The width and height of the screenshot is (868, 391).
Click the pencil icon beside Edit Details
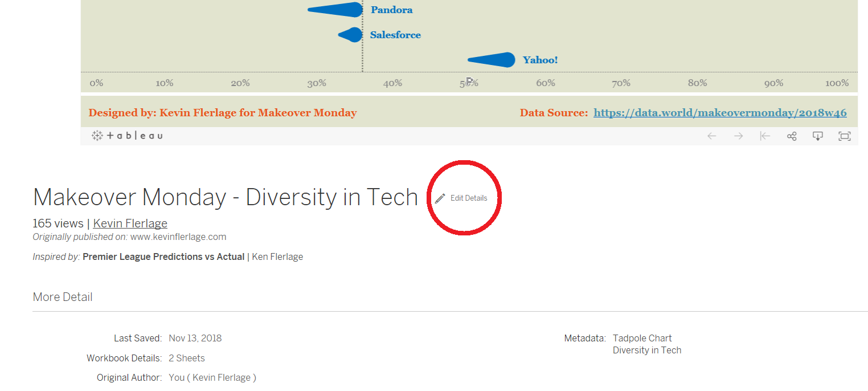point(440,198)
